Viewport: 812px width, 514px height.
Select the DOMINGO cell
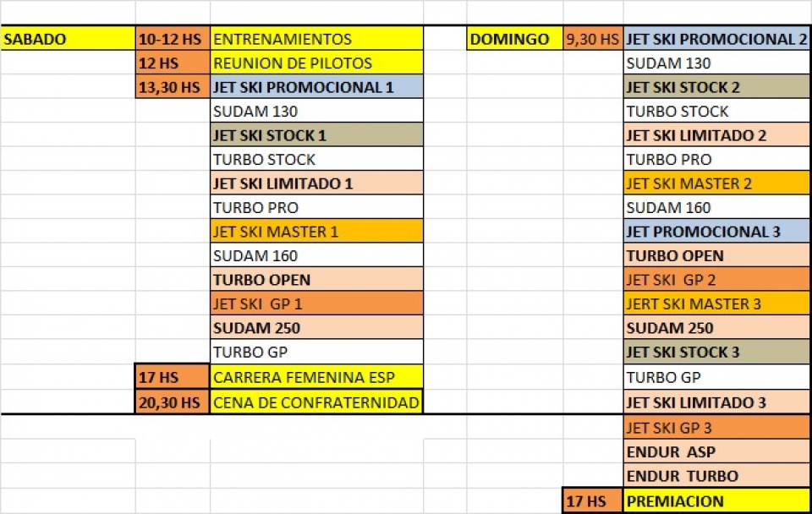pyautogui.click(x=515, y=39)
